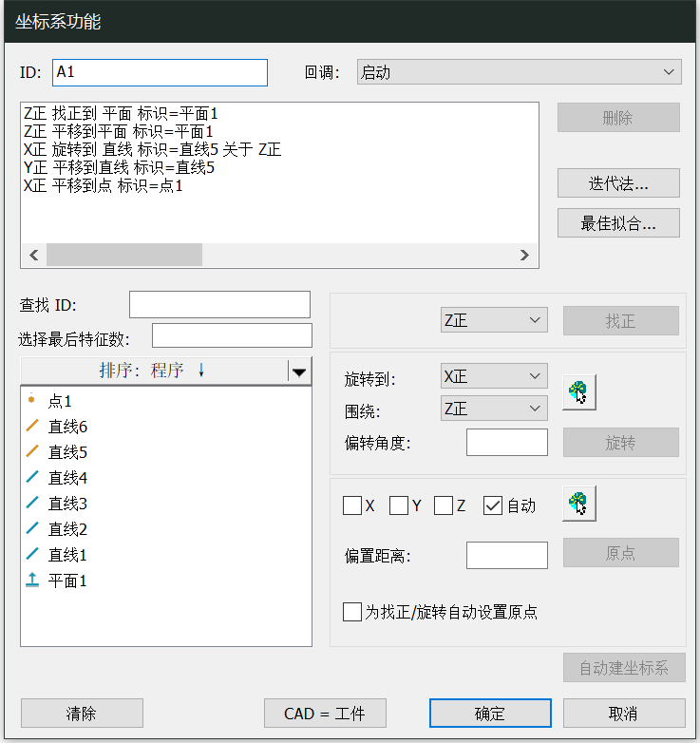Open the 回调 dropdown showing 启动
Image resolution: width=700 pixels, height=743 pixels.
coord(519,72)
